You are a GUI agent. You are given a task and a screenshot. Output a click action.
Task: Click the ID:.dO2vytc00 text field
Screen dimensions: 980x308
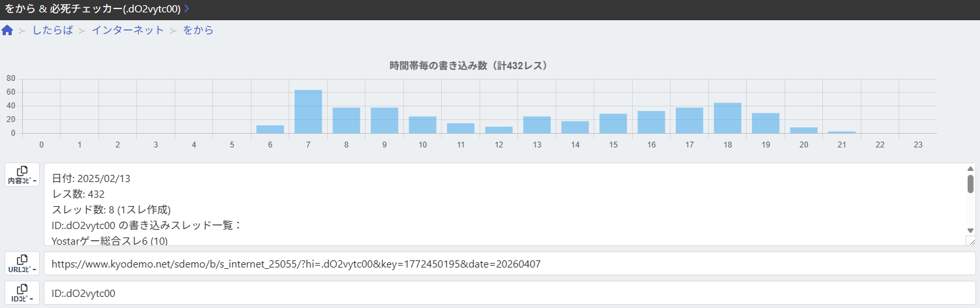508,294
